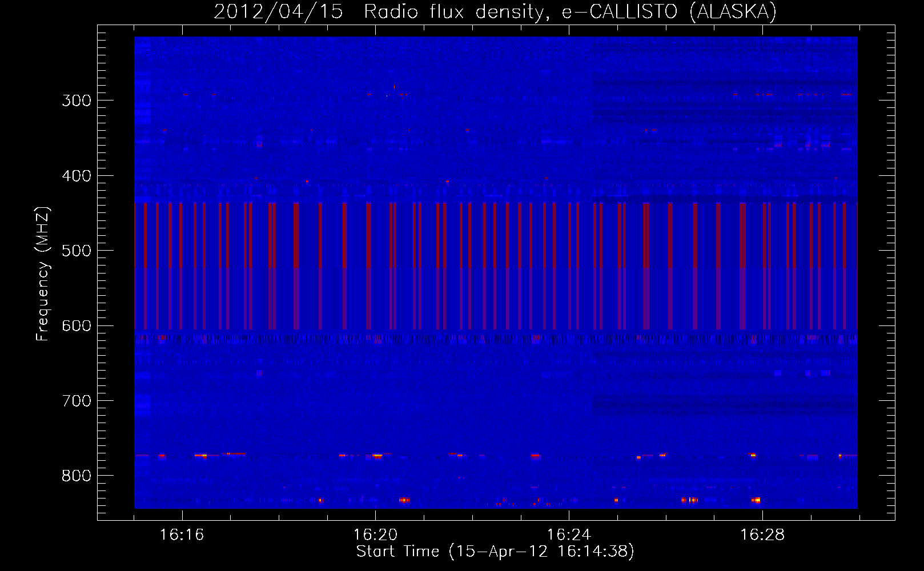Viewport: 924px width, 571px height.
Task: Click the 'Start Time (15-Apr-12 16:14:38)' label
Action: (495, 552)
